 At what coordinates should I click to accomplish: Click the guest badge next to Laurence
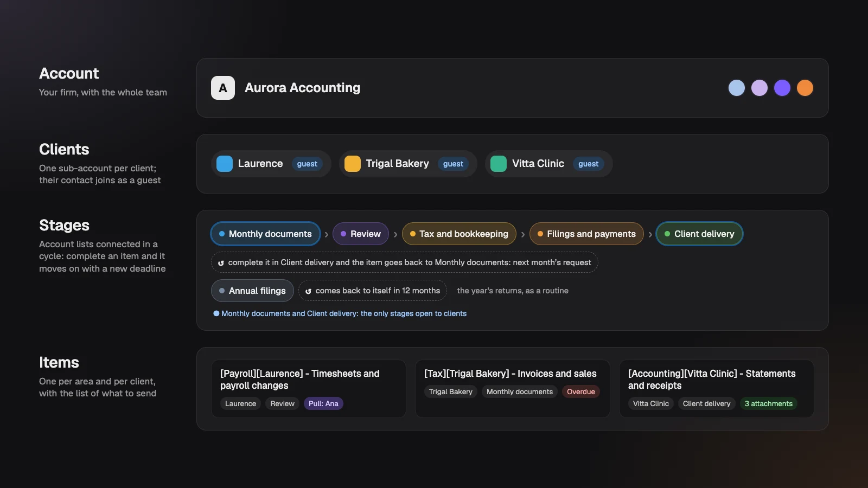click(x=307, y=164)
